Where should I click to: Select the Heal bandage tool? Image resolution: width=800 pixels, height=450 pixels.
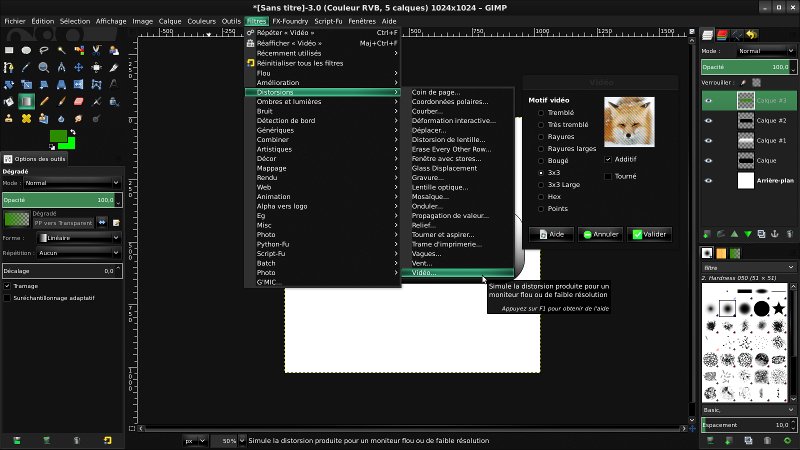(x=26, y=118)
